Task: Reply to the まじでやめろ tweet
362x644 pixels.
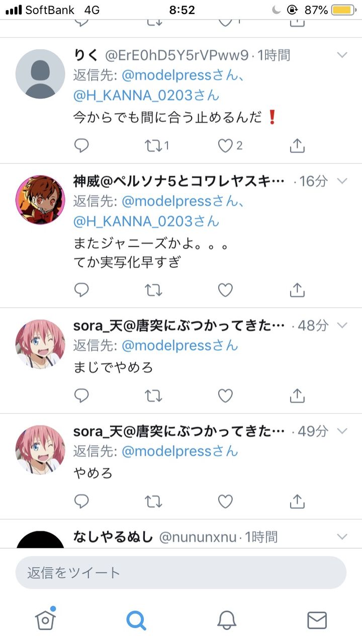Action: click(81, 395)
